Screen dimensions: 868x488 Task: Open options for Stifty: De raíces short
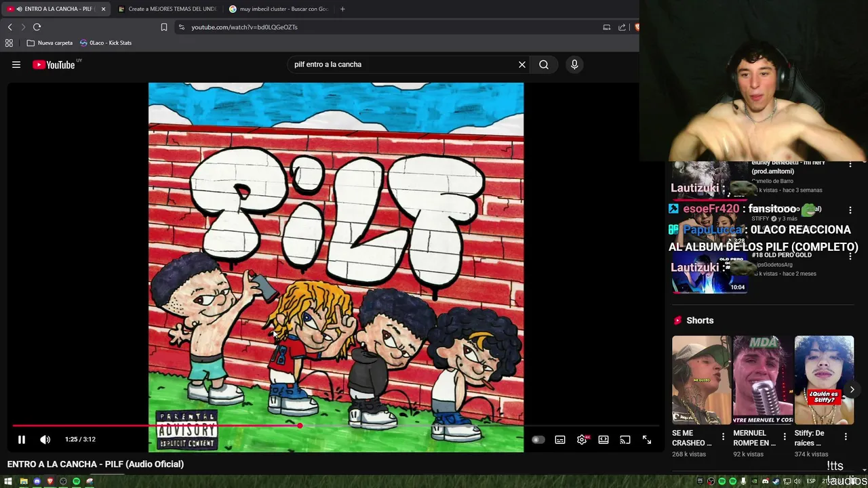(846, 437)
